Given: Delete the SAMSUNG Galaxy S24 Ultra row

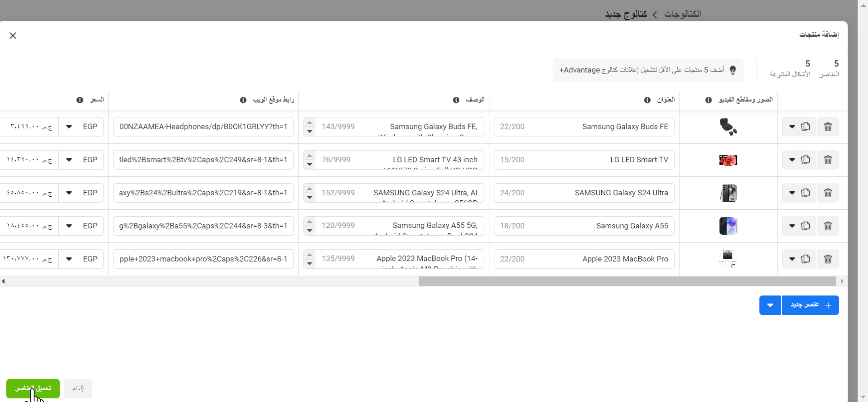Looking at the screenshot, I should click(x=828, y=193).
